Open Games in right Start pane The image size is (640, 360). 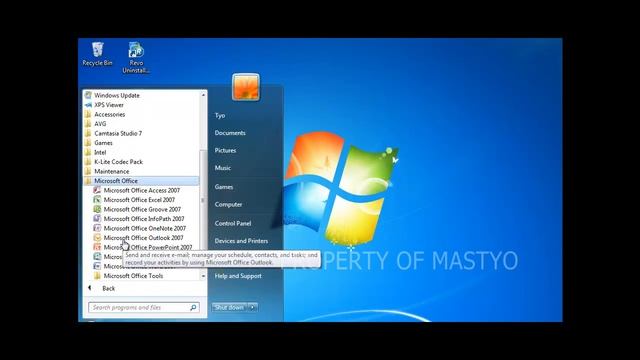click(224, 187)
